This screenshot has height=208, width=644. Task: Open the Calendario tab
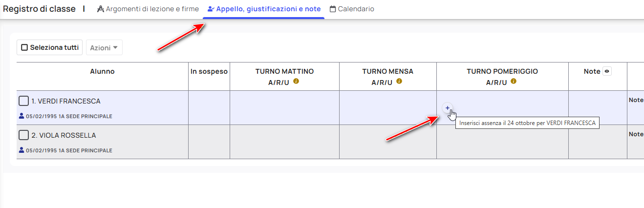[x=352, y=9]
